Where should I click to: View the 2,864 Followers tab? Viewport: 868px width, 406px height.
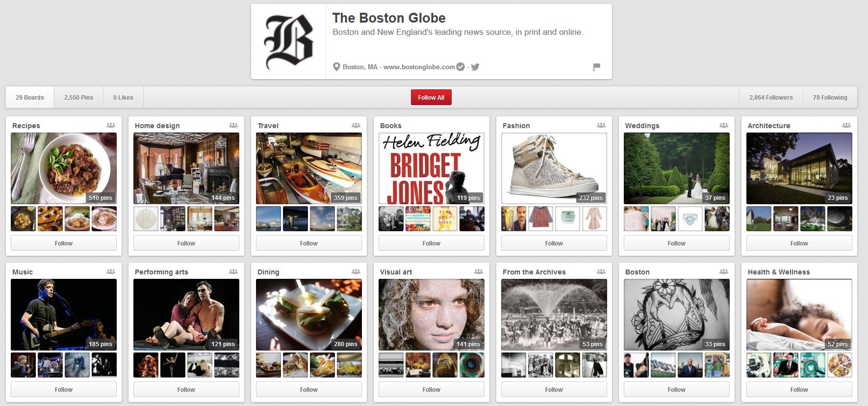click(771, 97)
